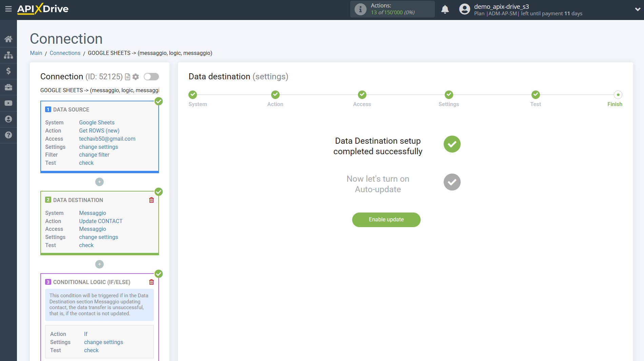Click Messaggio access link in Data Destination

pos(93,229)
